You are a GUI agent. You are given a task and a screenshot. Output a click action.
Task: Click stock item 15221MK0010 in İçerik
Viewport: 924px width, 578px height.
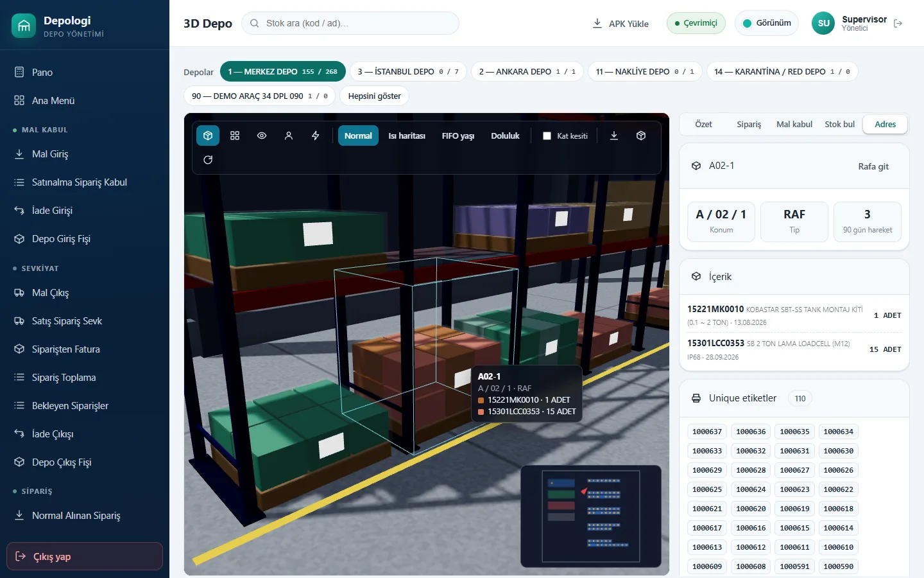click(x=794, y=315)
